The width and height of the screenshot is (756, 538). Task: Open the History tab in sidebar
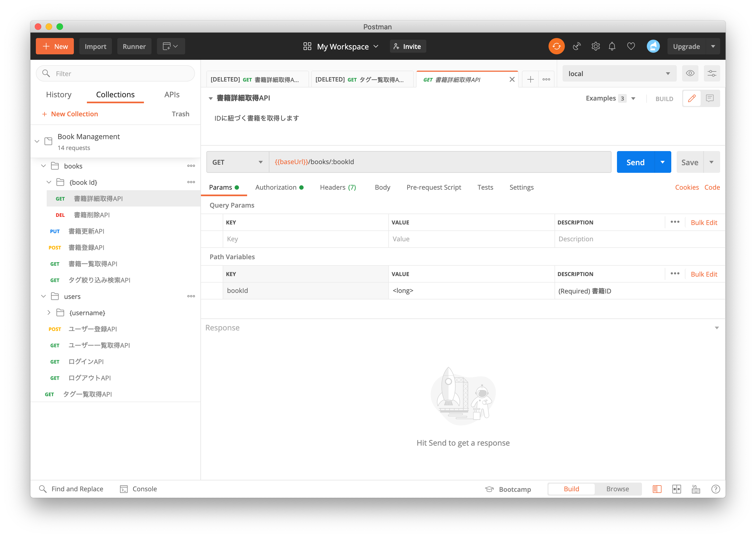(58, 94)
